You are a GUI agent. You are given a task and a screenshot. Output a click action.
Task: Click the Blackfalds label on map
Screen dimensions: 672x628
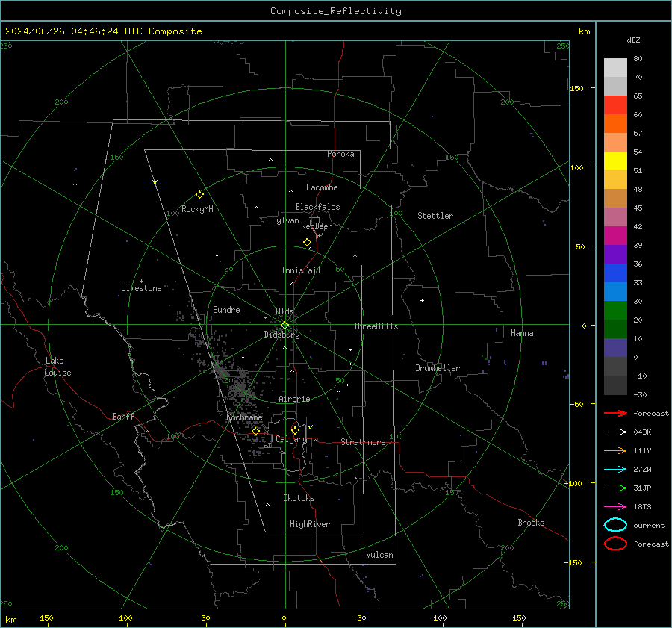point(317,207)
